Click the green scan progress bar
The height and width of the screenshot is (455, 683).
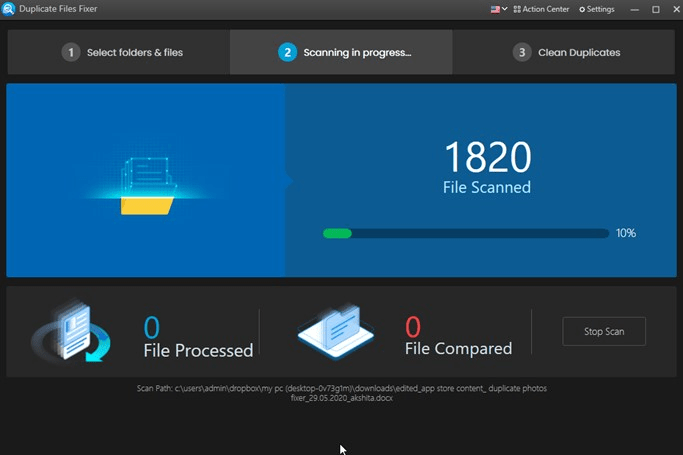466,233
